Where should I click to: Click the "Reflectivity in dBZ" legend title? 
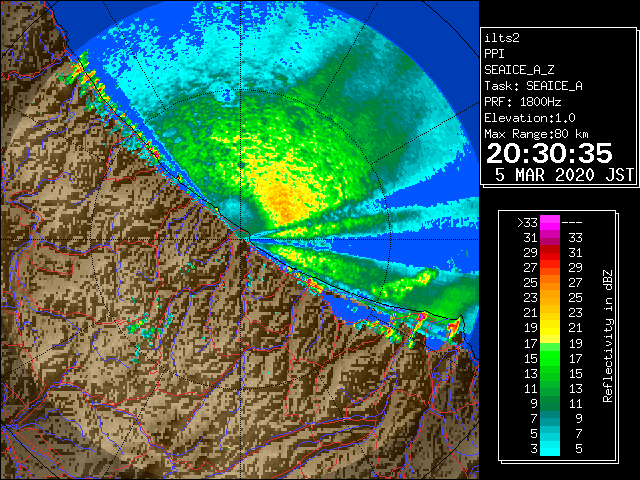coord(608,336)
